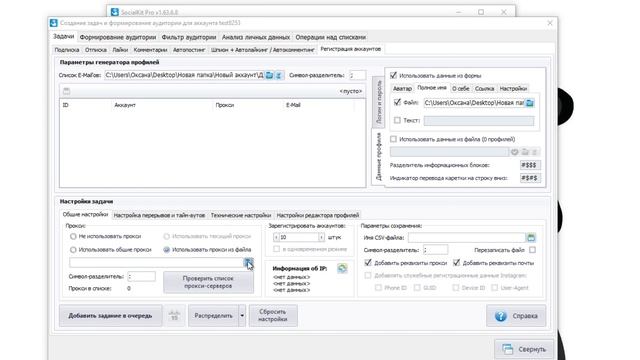This screenshot has height=360, width=640.
Task: Open the Справка help button
Action: click(516, 316)
